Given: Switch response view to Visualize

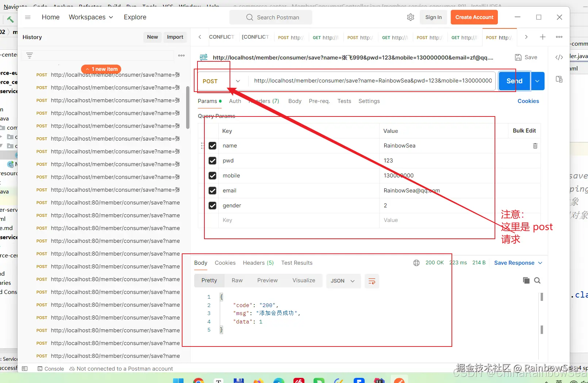Looking at the screenshot, I should 304,280.
